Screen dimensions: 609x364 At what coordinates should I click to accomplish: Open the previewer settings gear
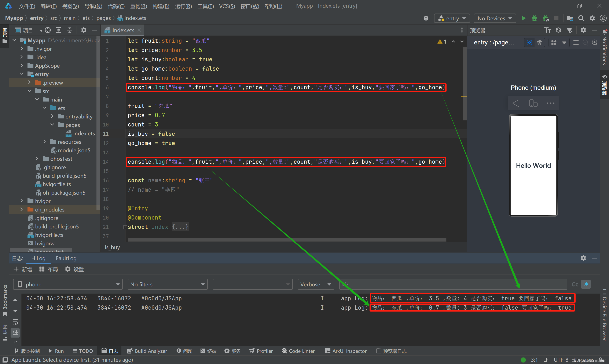pos(583,30)
